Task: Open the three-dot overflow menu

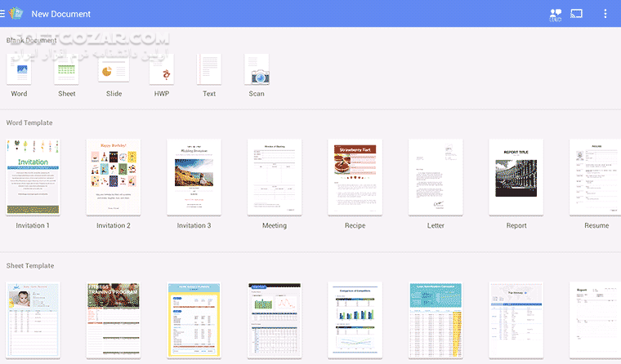Action: pos(605,14)
